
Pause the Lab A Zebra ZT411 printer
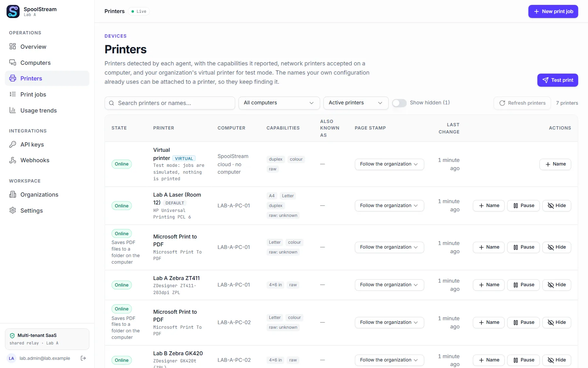[523, 285]
